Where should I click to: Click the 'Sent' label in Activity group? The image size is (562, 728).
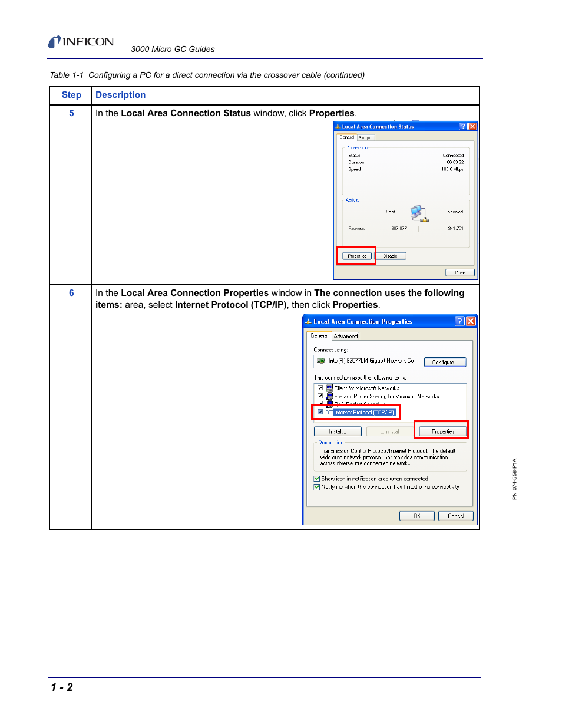(391, 212)
